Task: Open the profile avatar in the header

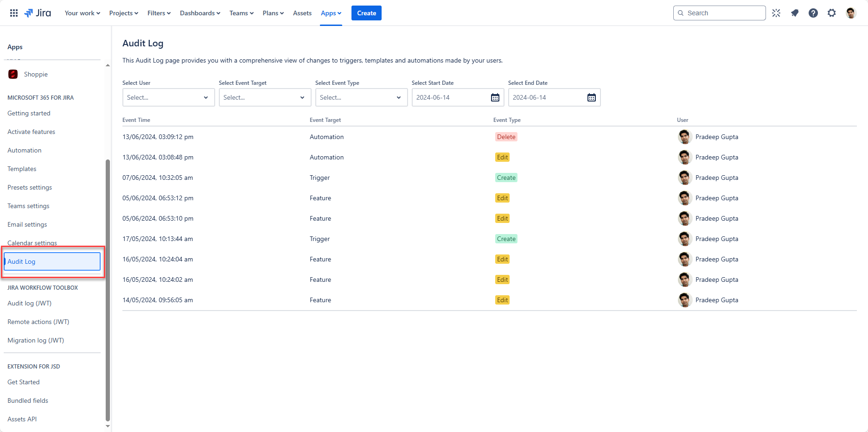Action: click(851, 13)
